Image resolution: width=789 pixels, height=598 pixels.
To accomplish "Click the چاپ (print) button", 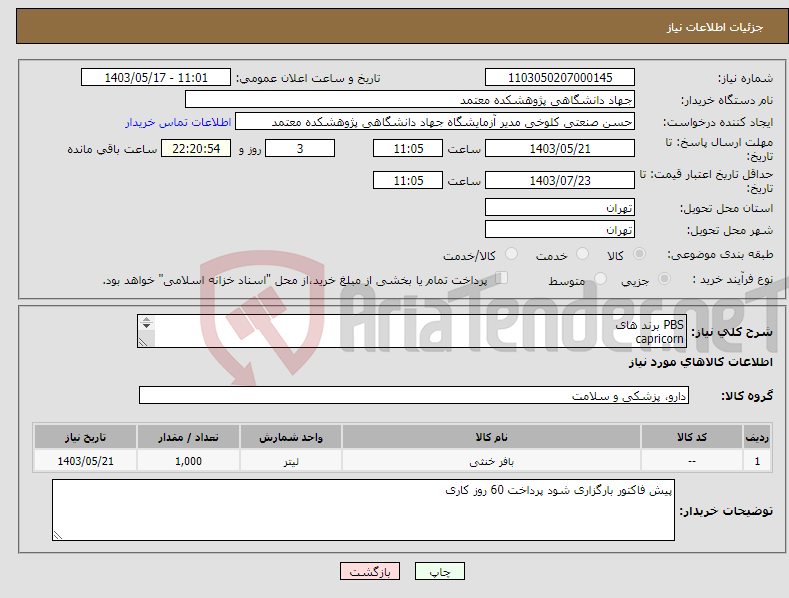I will pyautogui.click(x=439, y=571).
